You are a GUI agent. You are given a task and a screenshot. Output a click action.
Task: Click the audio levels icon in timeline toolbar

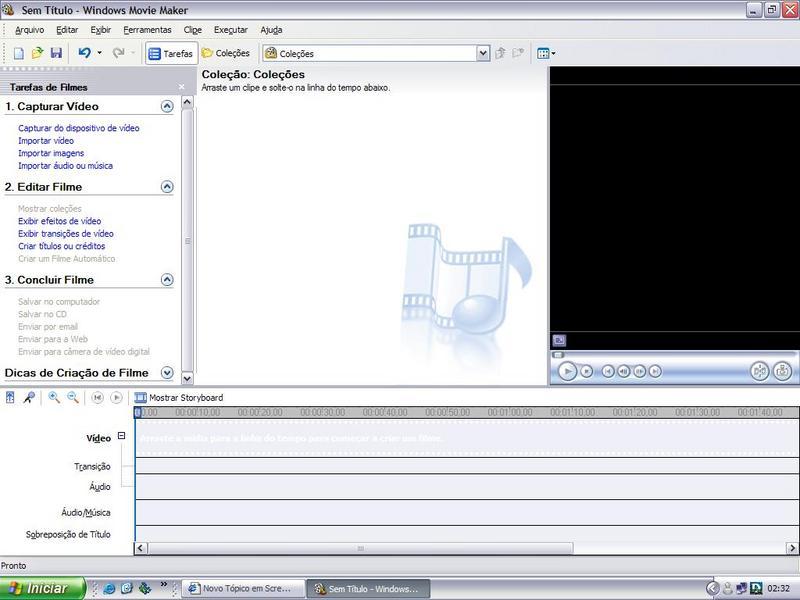tap(10, 397)
